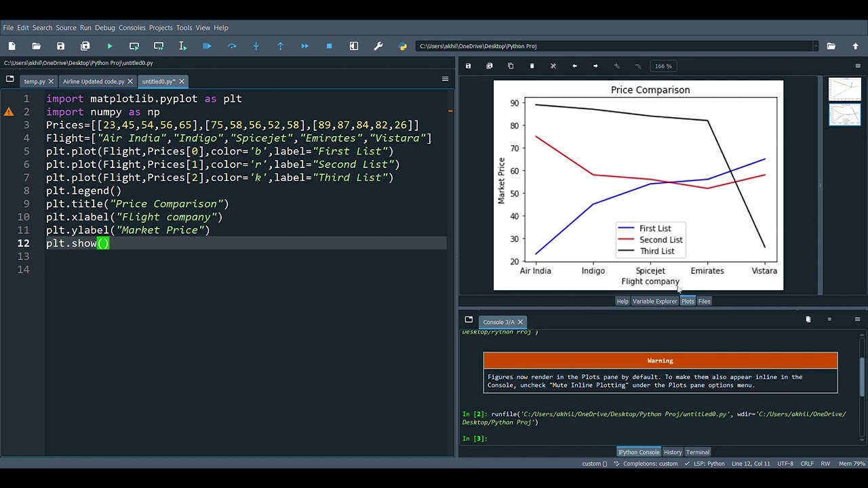Go to parent directory arrow
Viewport: 868px width, 488px height.
[x=856, y=46]
